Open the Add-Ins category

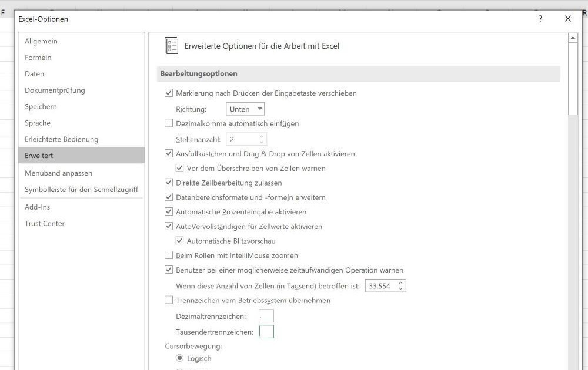[x=81, y=207]
